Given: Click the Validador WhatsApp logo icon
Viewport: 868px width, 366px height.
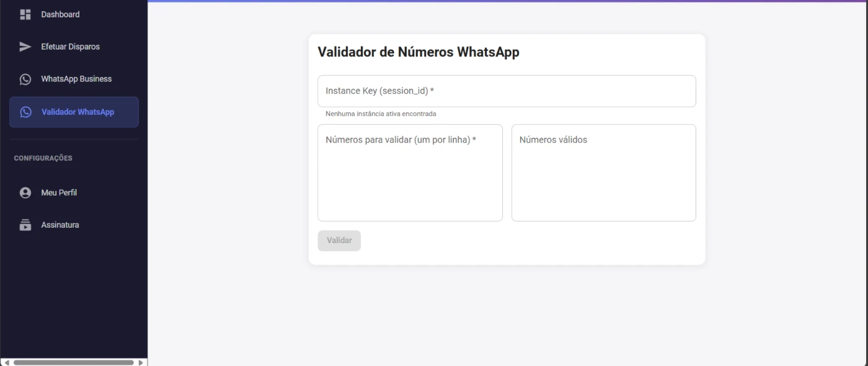Looking at the screenshot, I should (x=25, y=112).
